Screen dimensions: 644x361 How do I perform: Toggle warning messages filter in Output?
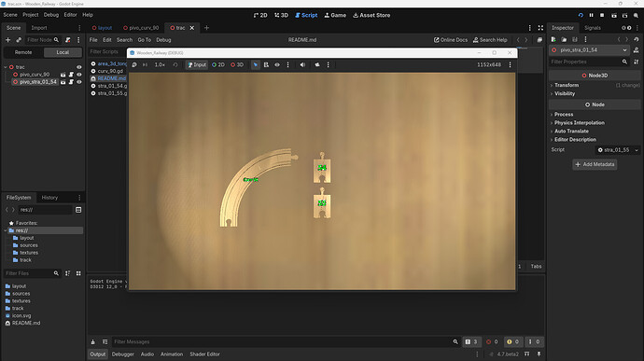pyautogui.click(x=513, y=341)
